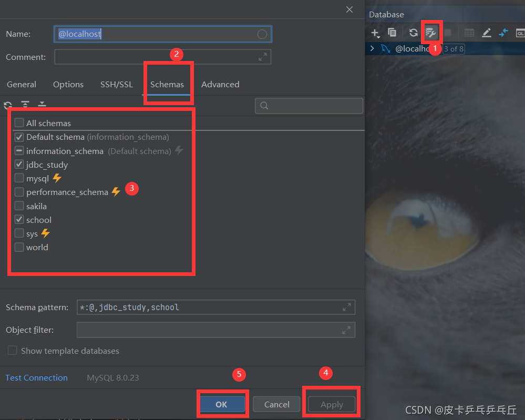The height and width of the screenshot is (420, 525).
Task: Refresh the schemas list in dialog
Action: [x=8, y=105]
